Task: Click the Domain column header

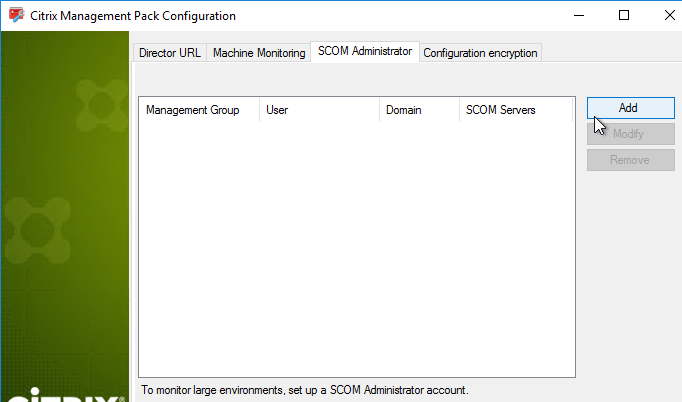Action: coord(419,110)
